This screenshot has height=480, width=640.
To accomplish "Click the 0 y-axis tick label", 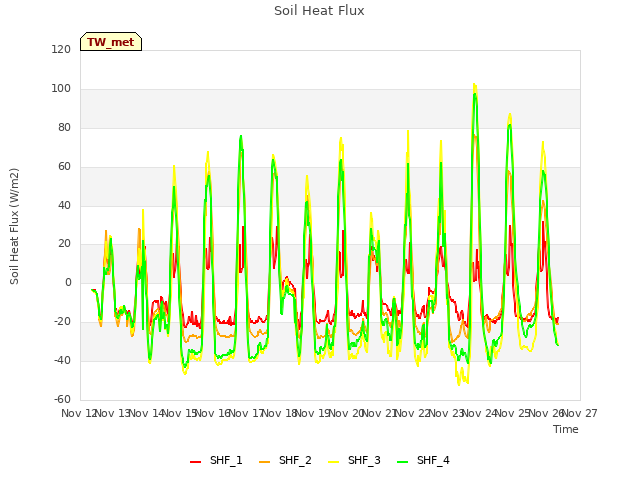I will [68, 282].
